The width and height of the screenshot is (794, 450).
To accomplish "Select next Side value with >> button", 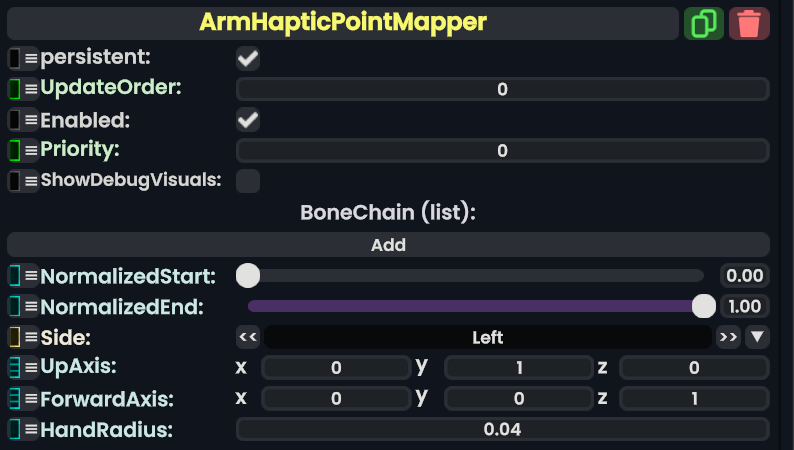I will (728, 337).
